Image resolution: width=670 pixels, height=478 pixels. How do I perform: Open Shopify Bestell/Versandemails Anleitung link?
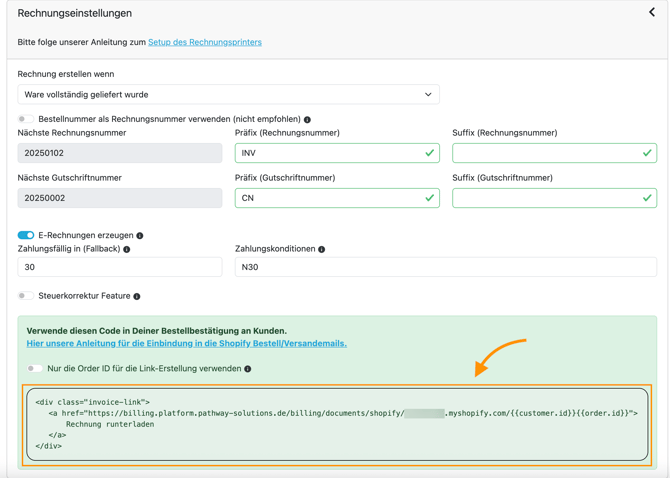pos(187,343)
